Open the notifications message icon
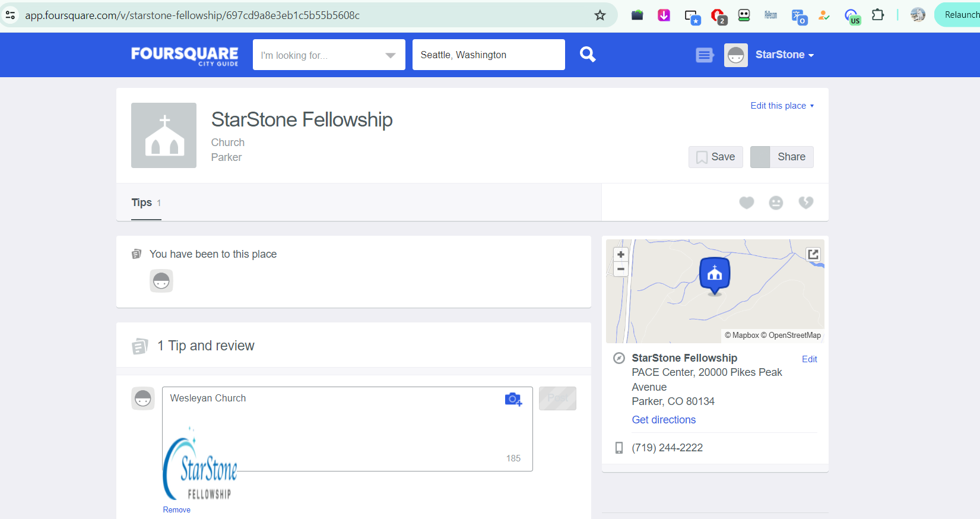This screenshot has width=980, height=519. (705, 55)
